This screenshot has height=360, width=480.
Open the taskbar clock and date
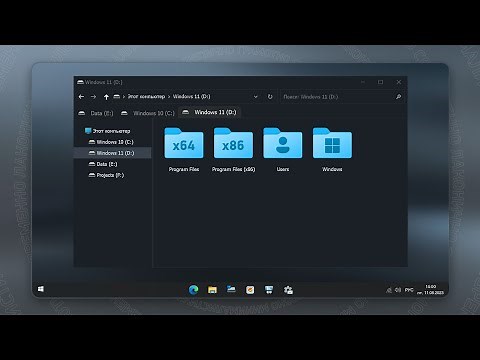click(x=430, y=289)
